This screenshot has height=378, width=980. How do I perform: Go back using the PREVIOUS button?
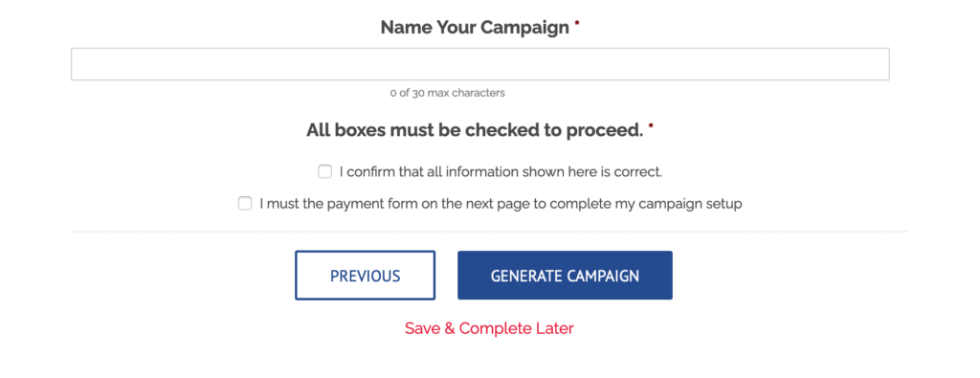[x=365, y=276]
